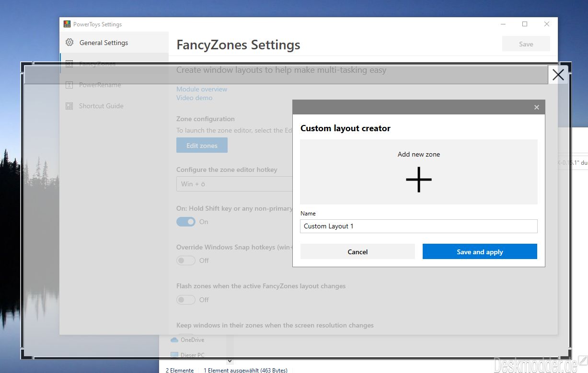The image size is (588, 373).
Task: Click the 'Zone configuration' section label
Action: click(x=206, y=119)
